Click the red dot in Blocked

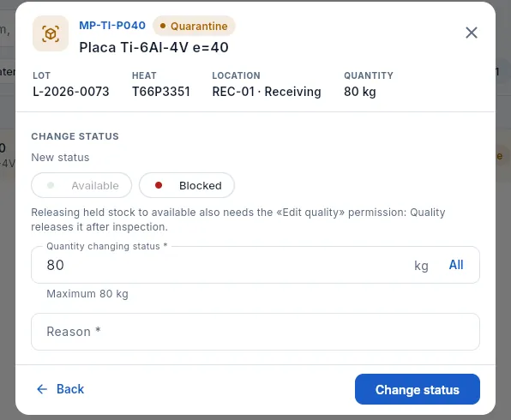coord(159,185)
